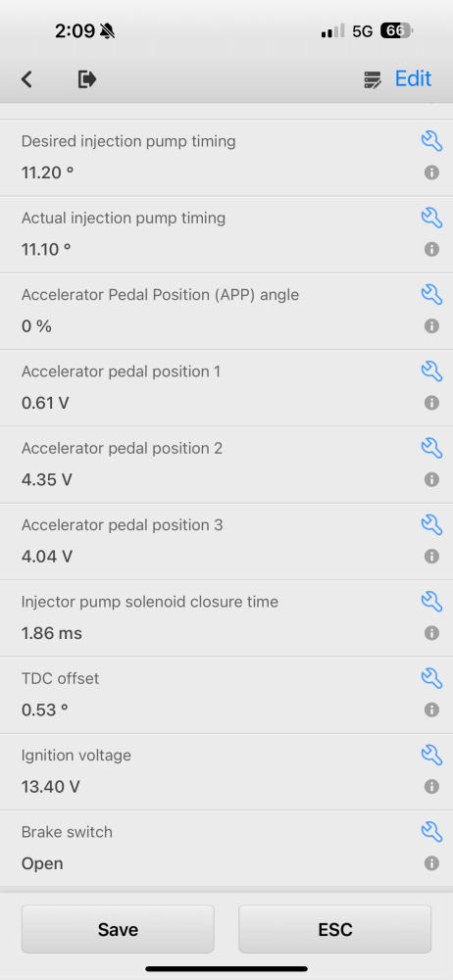Show info for Ignition voltage
The image size is (453, 980).
(431, 786)
